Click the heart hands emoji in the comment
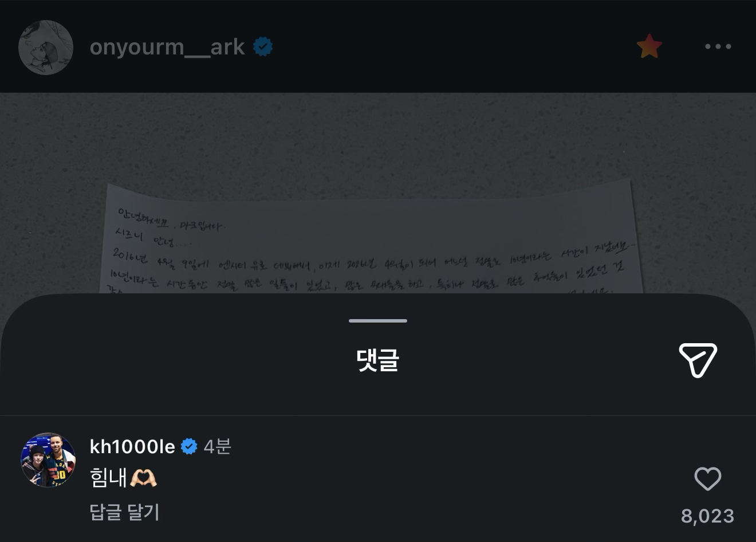756x542 pixels. 143,478
